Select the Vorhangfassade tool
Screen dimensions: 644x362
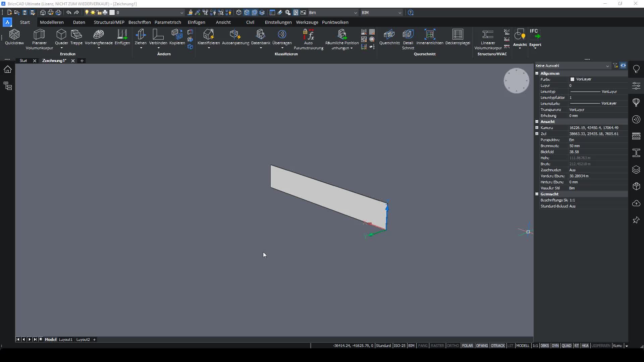click(99, 37)
